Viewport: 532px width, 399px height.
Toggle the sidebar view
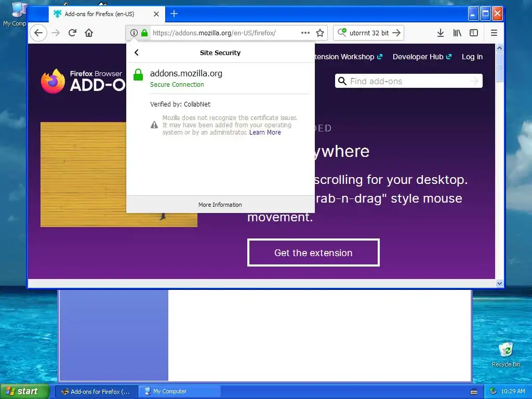point(474,33)
